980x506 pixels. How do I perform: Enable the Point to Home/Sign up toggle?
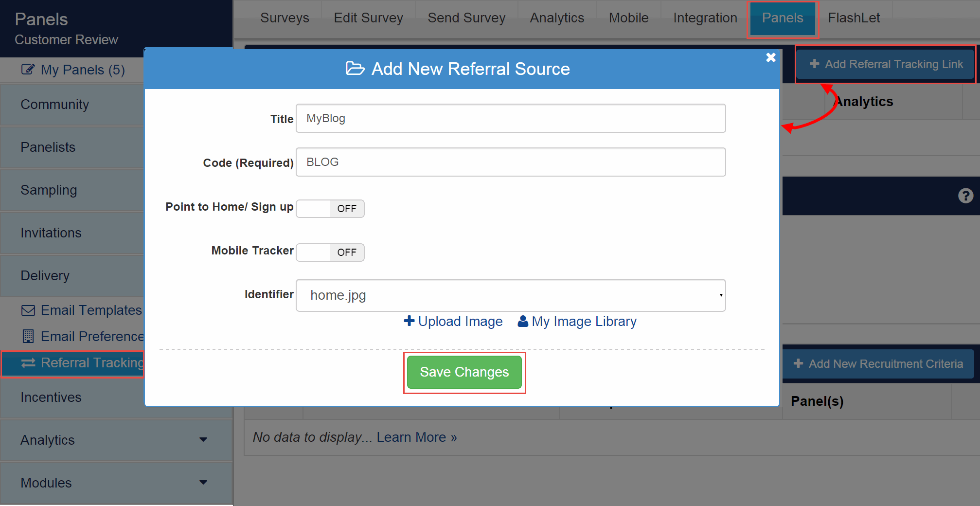coord(330,208)
